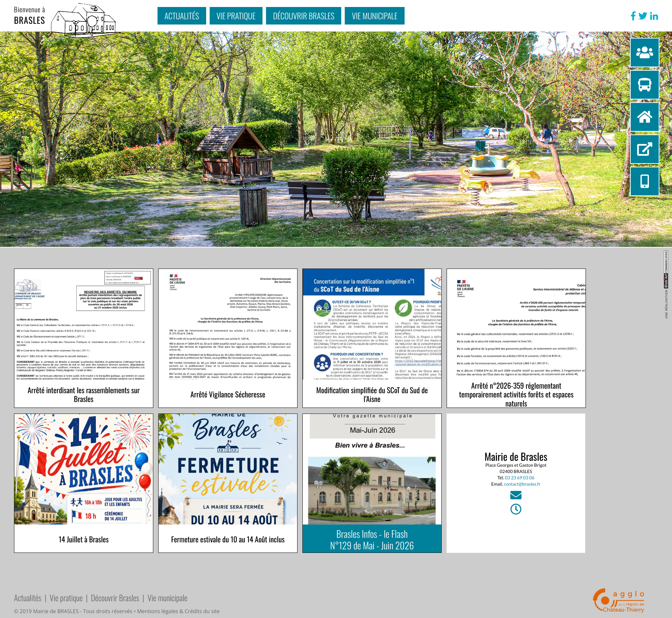Screen dimensions: 672x618
Task: Open Arrêté interdisant les rassemblements card
Action: pos(84,338)
